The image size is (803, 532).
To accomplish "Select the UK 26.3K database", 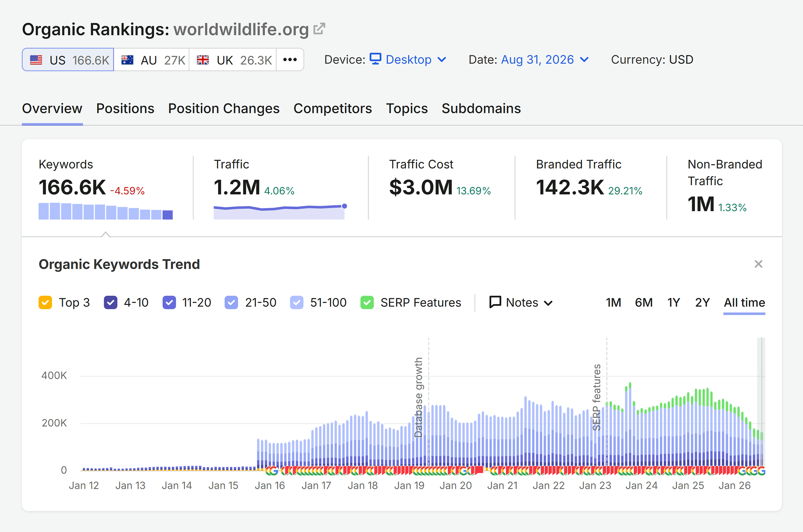I will (x=233, y=60).
